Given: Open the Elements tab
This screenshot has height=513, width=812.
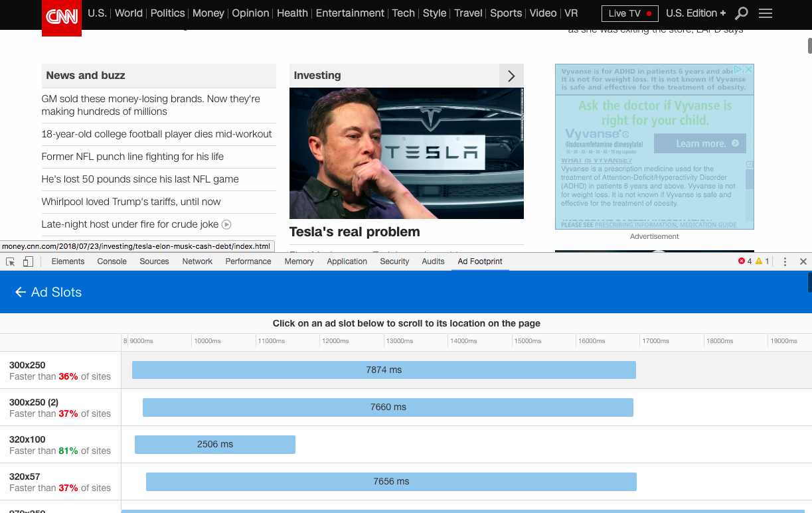Looking at the screenshot, I should [68, 261].
